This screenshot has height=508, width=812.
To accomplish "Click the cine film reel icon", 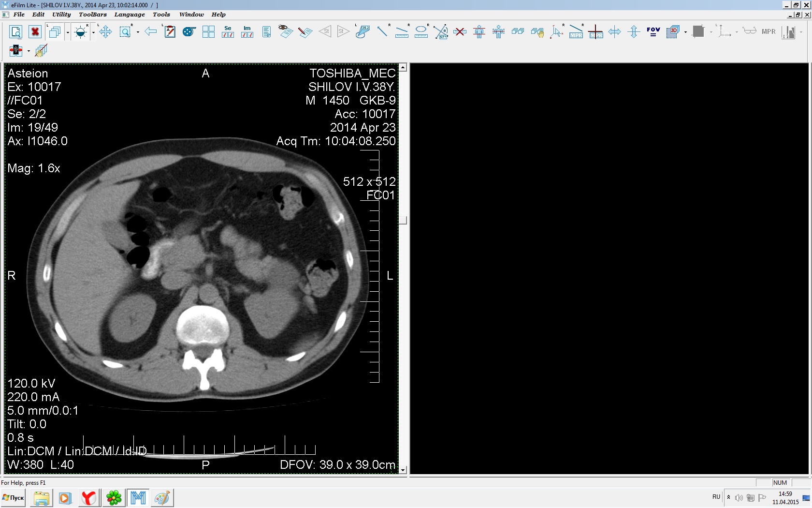I will (x=189, y=32).
